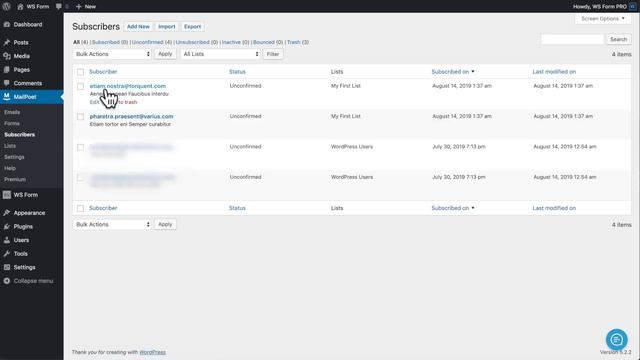Click the Import button

[x=167, y=27]
